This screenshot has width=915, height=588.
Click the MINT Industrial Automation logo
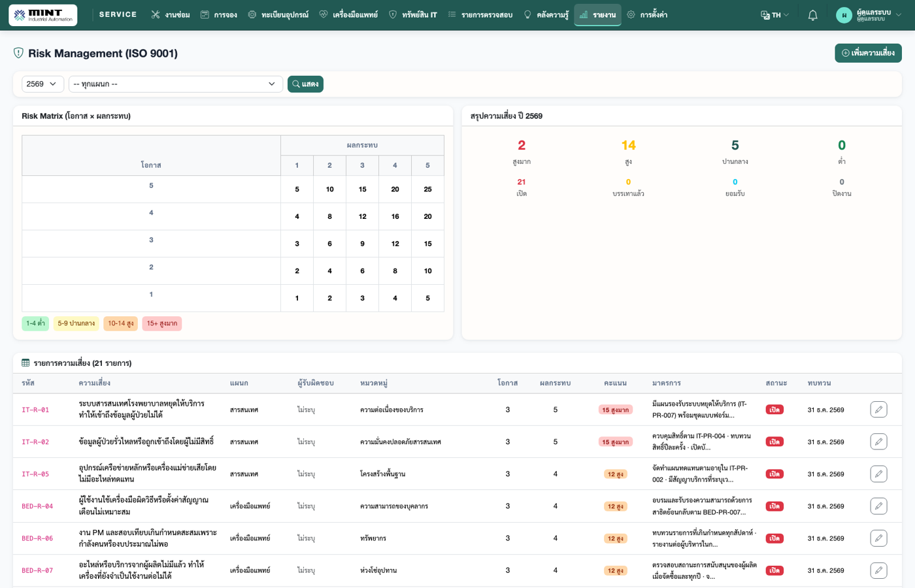43,15
